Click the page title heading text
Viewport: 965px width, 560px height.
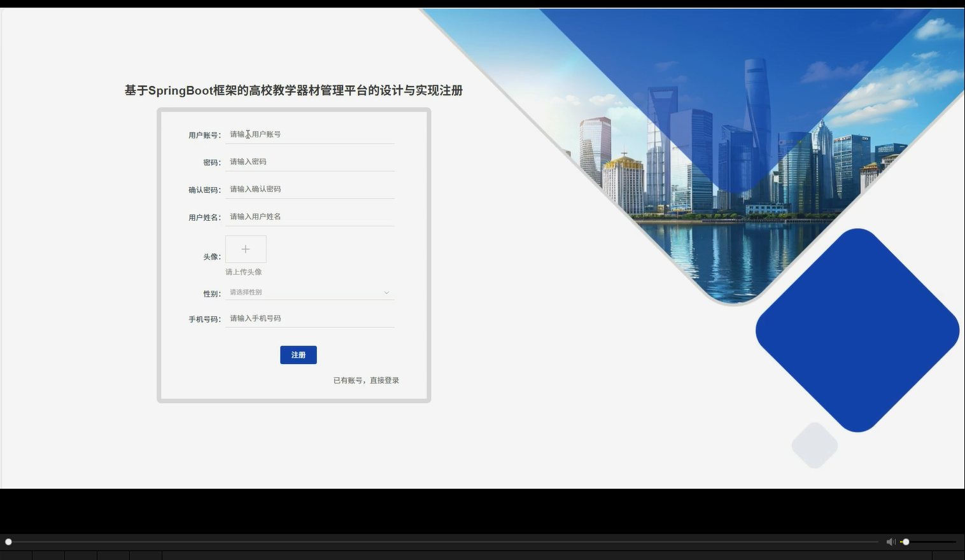[x=293, y=90]
